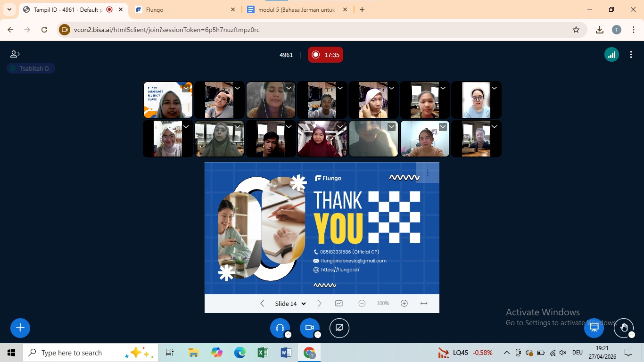Click the red recording 17:35 indicator

pyautogui.click(x=325, y=55)
